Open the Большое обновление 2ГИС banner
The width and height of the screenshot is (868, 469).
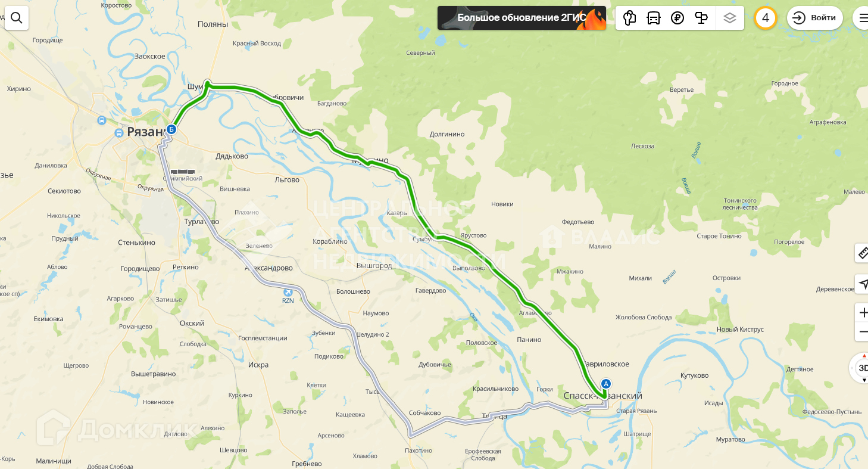pyautogui.click(x=522, y=18)
